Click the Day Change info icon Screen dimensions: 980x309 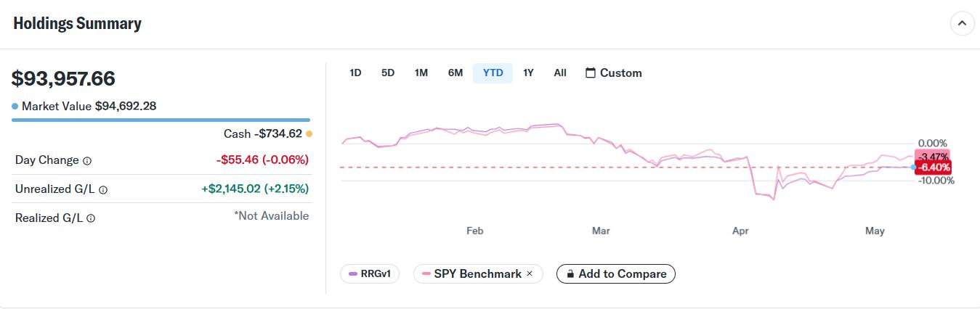[87, 161]
